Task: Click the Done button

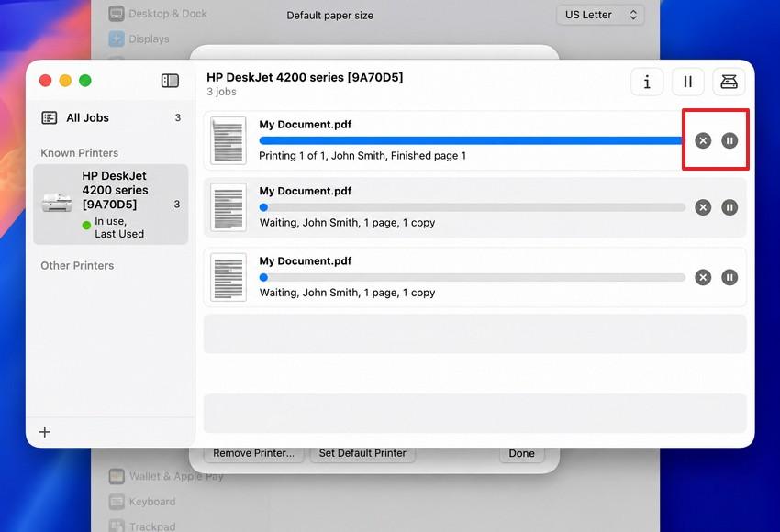Action: [522, 453]
